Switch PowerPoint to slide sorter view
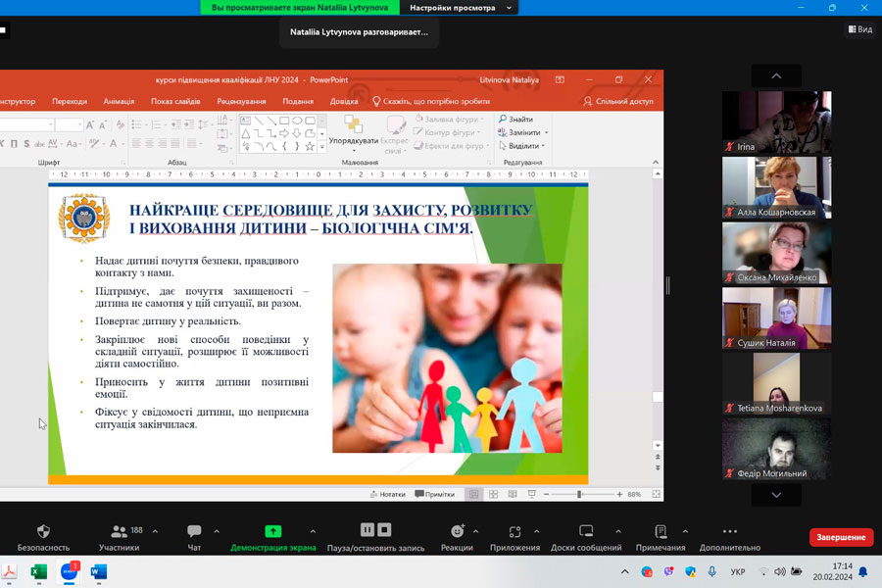 coord(493,494)
